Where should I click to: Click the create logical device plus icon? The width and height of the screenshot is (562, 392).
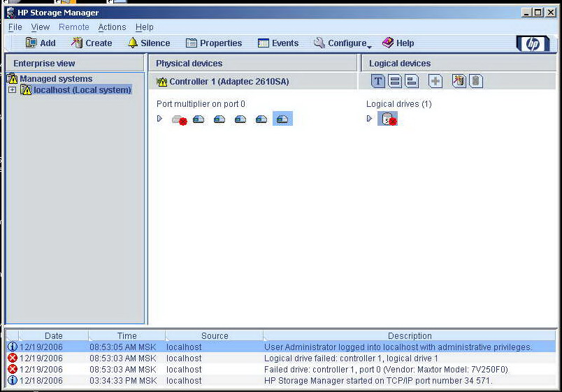[x=435, y=82]
